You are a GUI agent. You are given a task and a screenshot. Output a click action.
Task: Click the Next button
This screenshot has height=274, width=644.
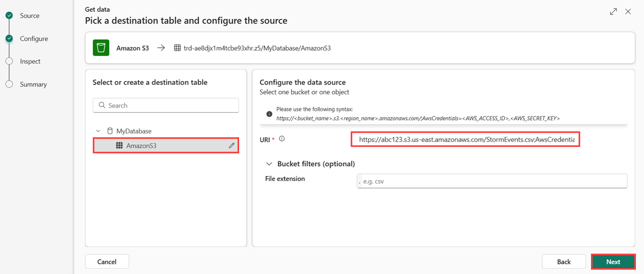click(613, 262)
